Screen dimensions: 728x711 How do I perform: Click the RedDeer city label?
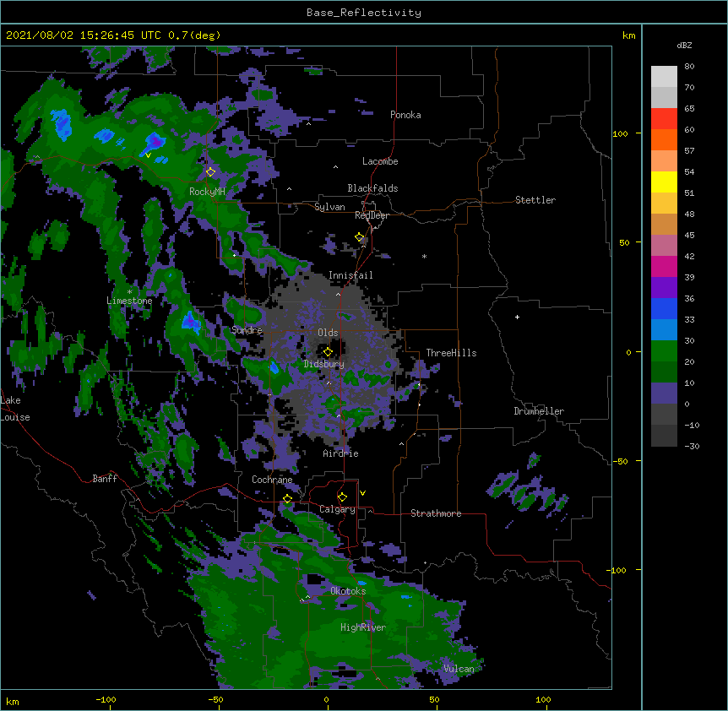[x=372, y=215]
